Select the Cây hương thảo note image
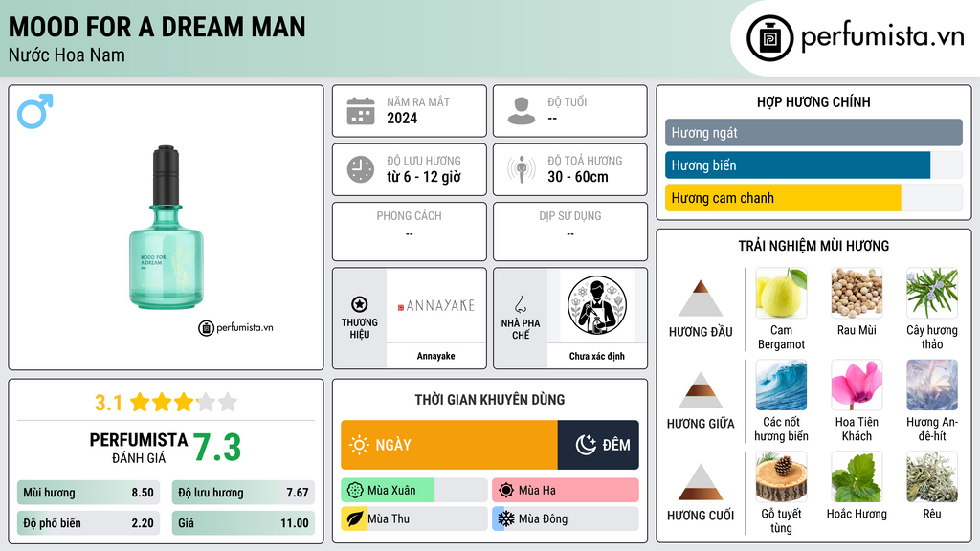The height and width of the screenshot is (551, 980). coord(932,293)
